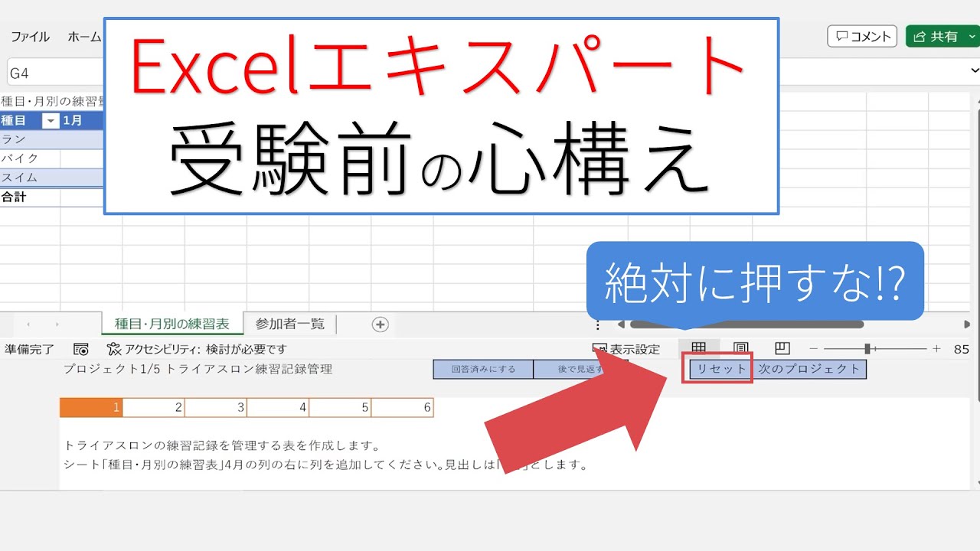This screenshot has width=980, height=551.
Task: Open 表示設定 display settings
Action: [626, 349]
